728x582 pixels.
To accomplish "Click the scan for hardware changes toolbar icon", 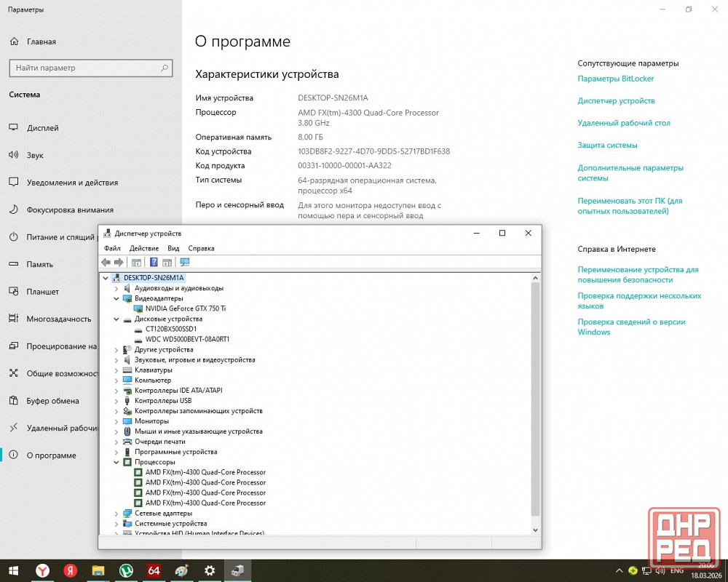I will [x=185, y=263].
